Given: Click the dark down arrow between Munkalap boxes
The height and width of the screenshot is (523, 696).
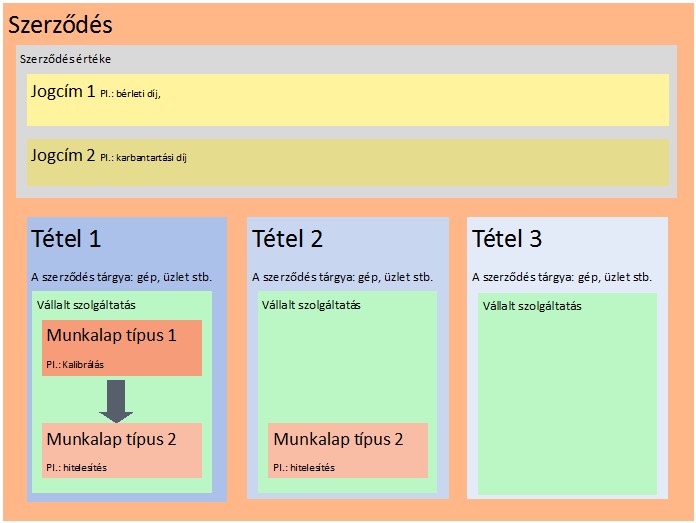Looking at the screenshot, I should pos(118,400).
